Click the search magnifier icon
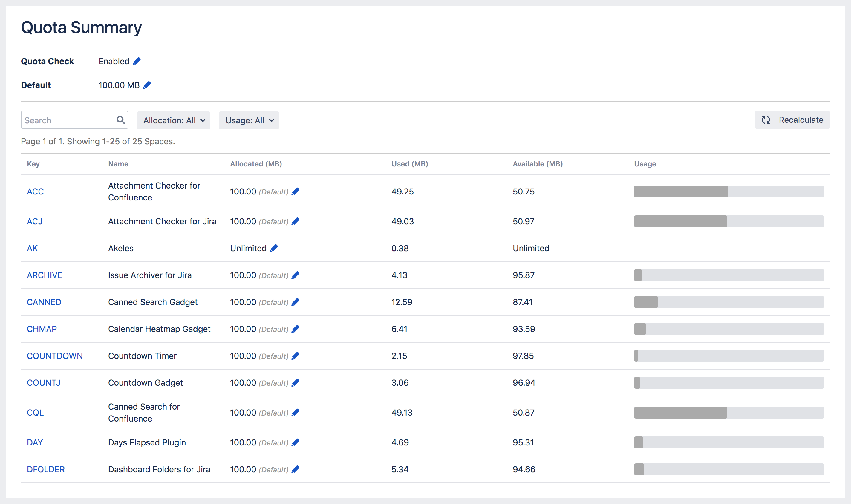This screenshot has width=851, height=504. pyautogui.click(x=120, y=120)
